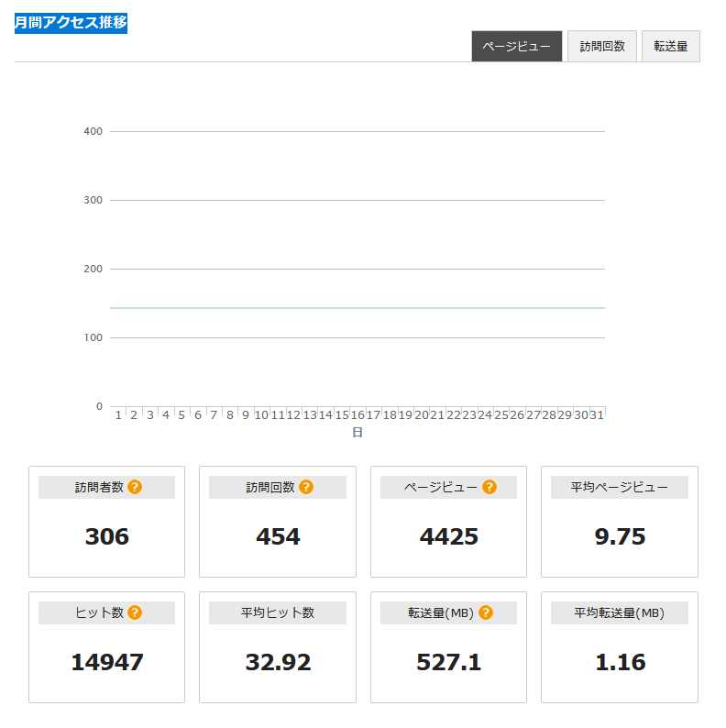Image resolution: width=726 pixels, height=728 pixels.
Task: Click transfer volume value 527.1
Action: pyautogui.click(x=449, y=662)
